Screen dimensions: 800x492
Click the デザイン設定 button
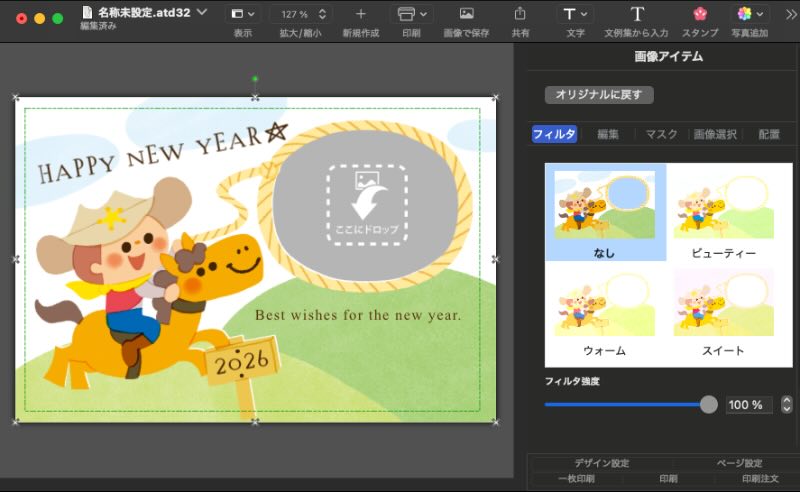pos(602,463)
